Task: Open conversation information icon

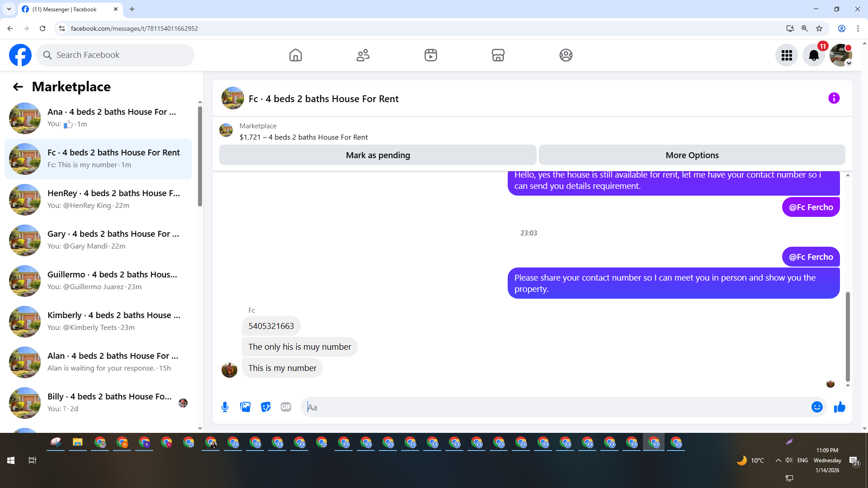Action: coord(834,99)
